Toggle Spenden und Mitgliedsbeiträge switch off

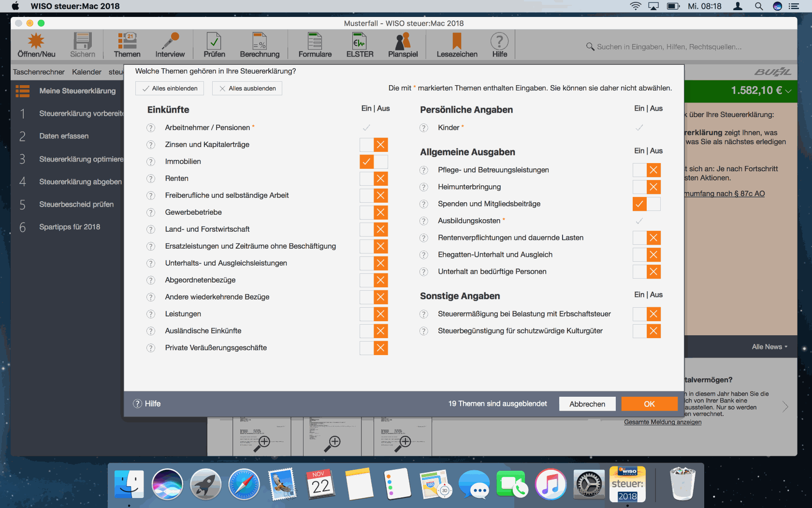(x=647, y=204)
